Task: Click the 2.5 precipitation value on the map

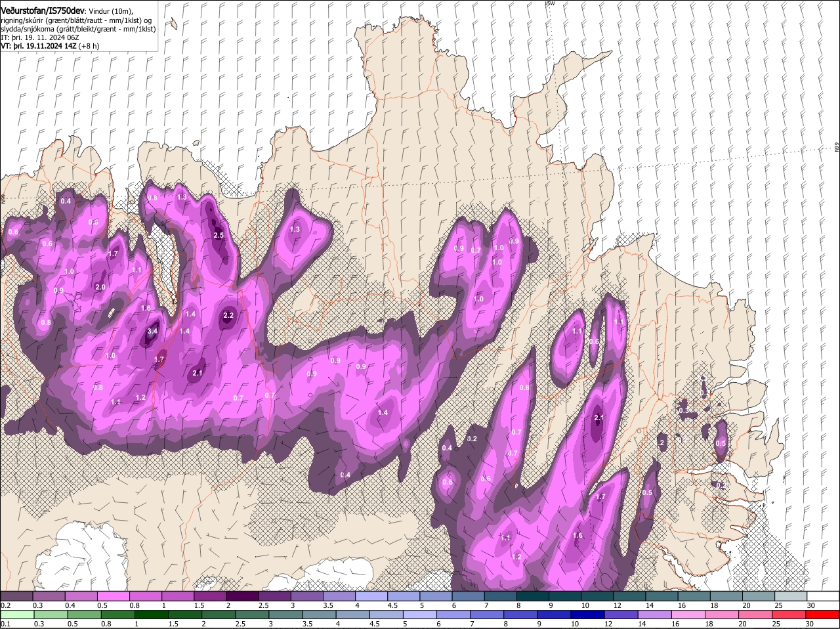Action: coord(219,235)
